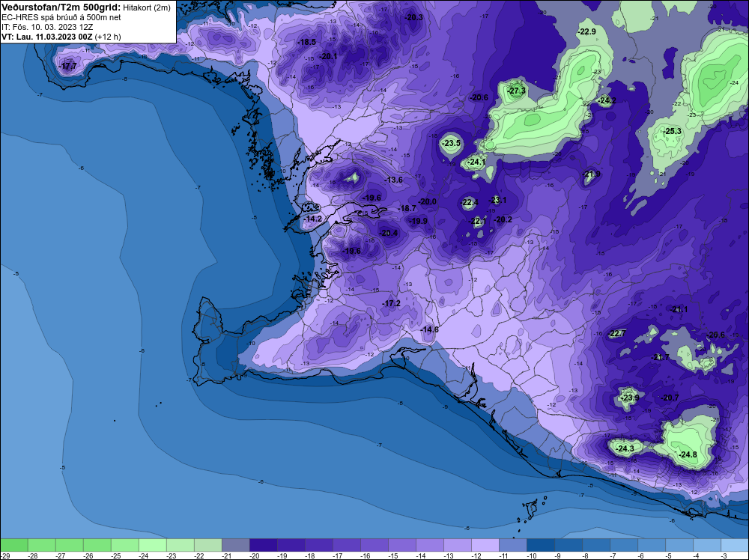This screenshot has height=560, width=749.
Task: Click the 'Hitakort (2m)' label in header
Action: pyautogui.click(x=147, y=7)
